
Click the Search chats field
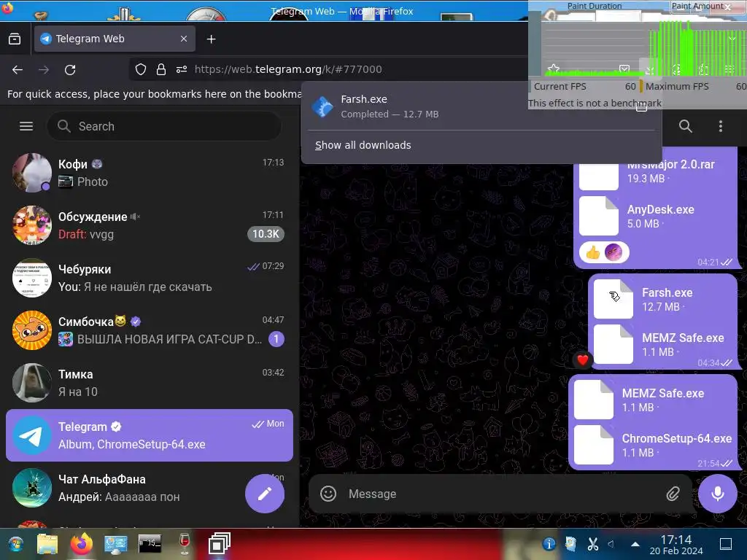(x=164, y=126)
